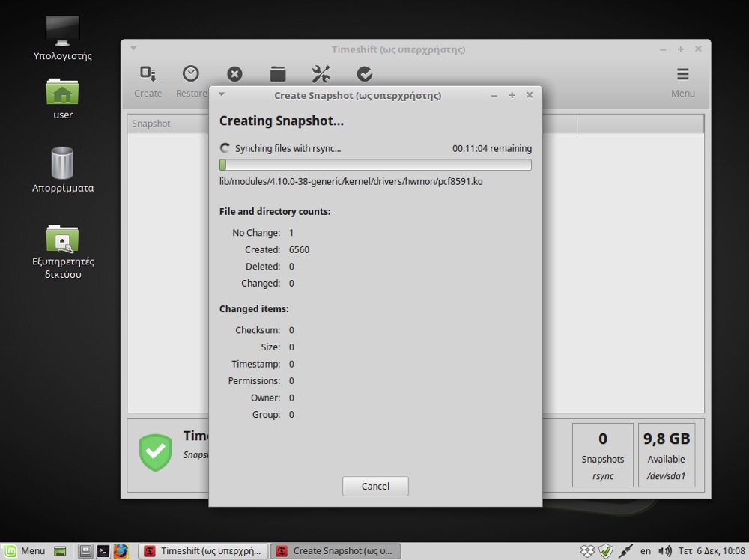
Task: Click the green shield status icon in Timeshift
Action: (x=155, y=452)
